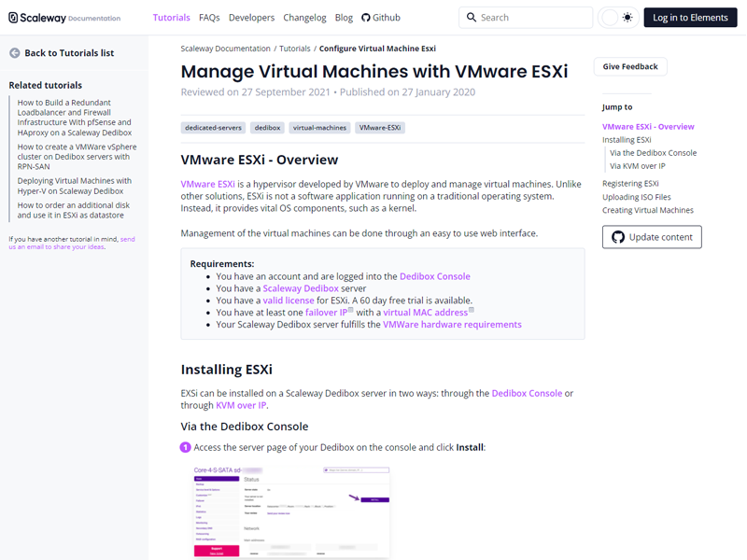The width and height of the screenshot is (747, 560).
Task: Jump to Uploading ISO Files section
Action: click(637, 197)
